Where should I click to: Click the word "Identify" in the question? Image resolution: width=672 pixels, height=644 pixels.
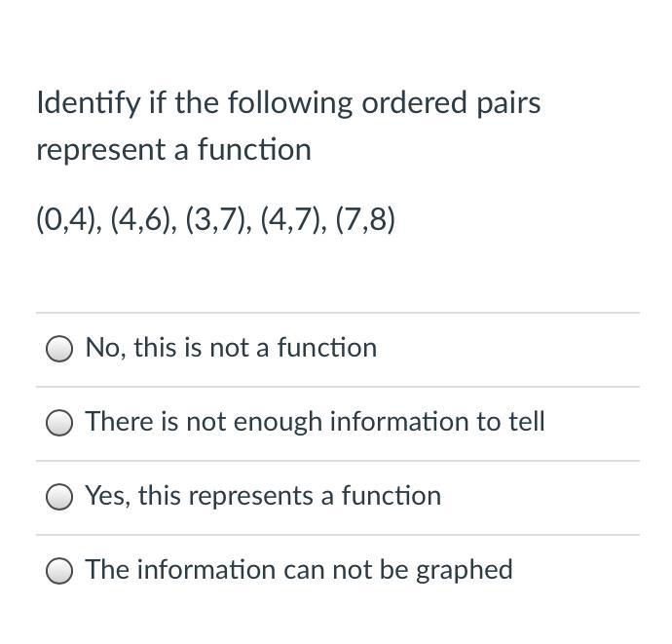pyautogui.click(x=89, y=103)
